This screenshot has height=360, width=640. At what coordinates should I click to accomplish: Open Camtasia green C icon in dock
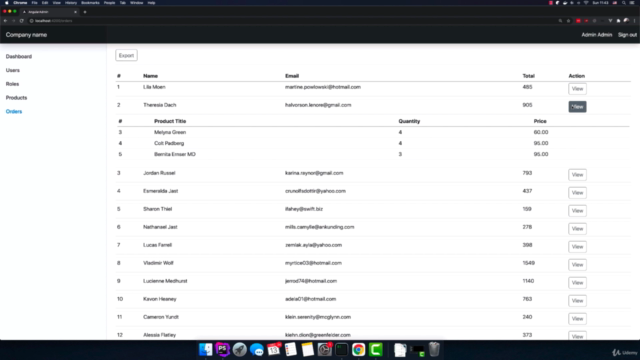pyautogui.click(x=376, y=349)
